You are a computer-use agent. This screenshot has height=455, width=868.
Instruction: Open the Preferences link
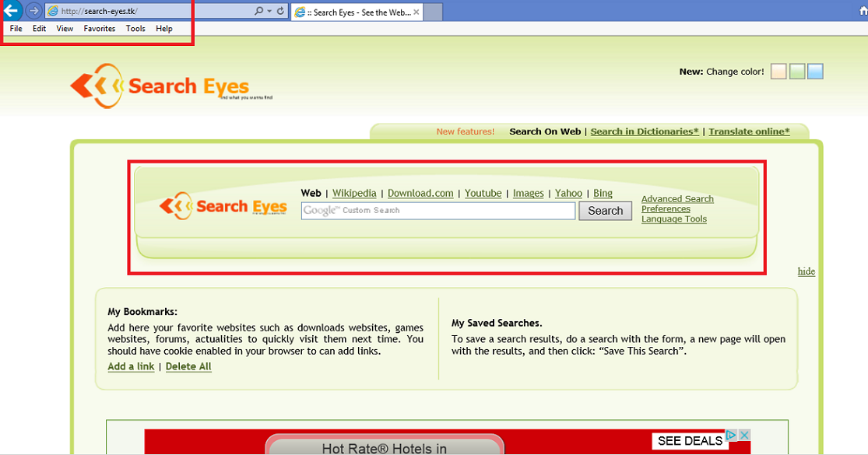666,209
